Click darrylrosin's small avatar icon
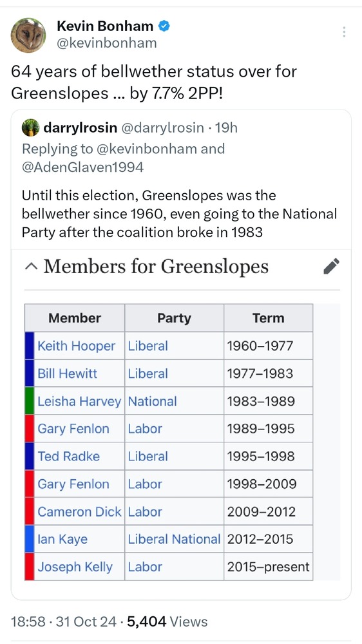Image resolution: width=362 pixels, height=644 pixels. 30,128
